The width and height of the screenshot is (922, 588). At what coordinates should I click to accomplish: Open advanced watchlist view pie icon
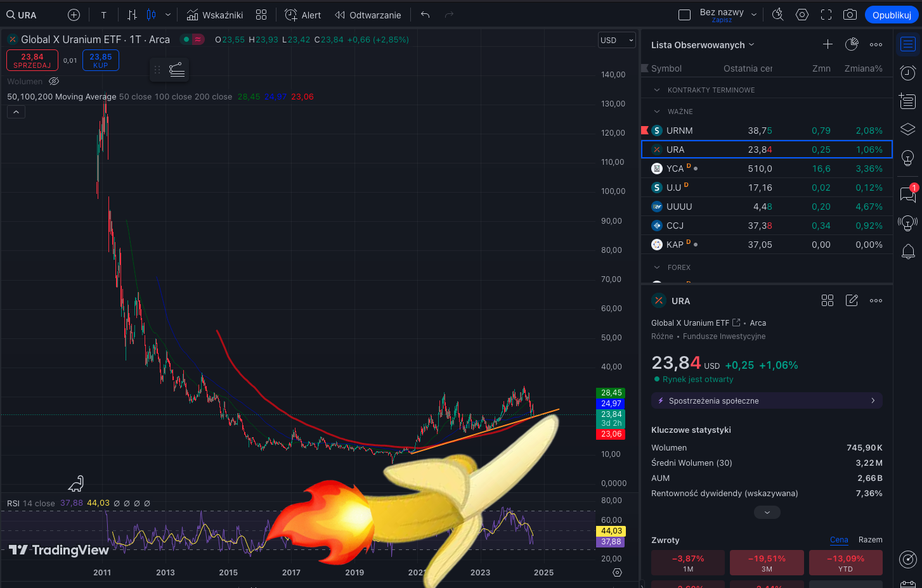pyautogui.click(x=852, y=44)
